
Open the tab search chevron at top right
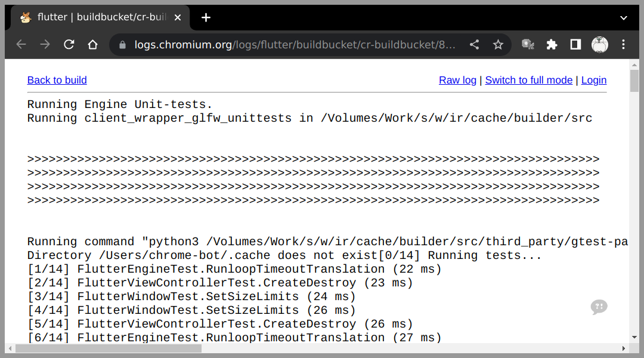pyautogui.click(x=623, y=17)
